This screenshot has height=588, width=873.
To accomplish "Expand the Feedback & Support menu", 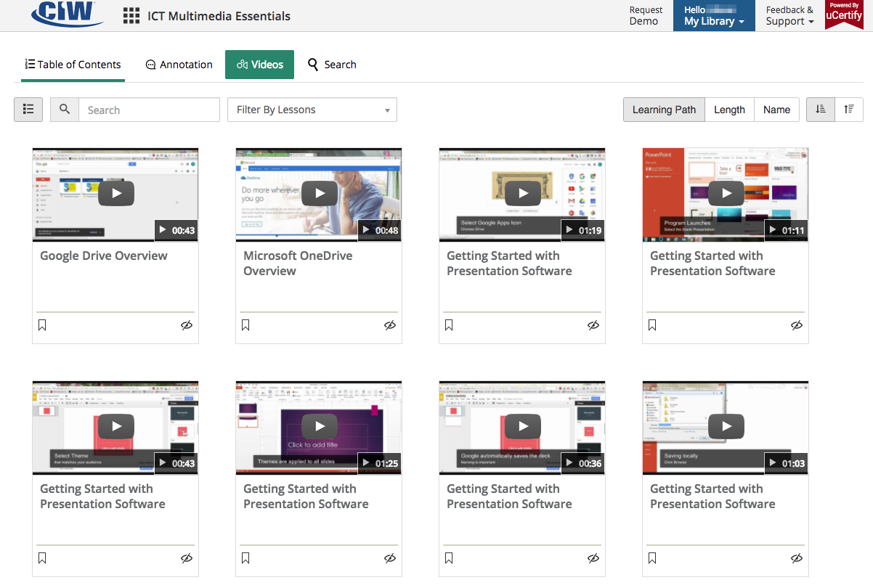I will (x=789, y=15).
